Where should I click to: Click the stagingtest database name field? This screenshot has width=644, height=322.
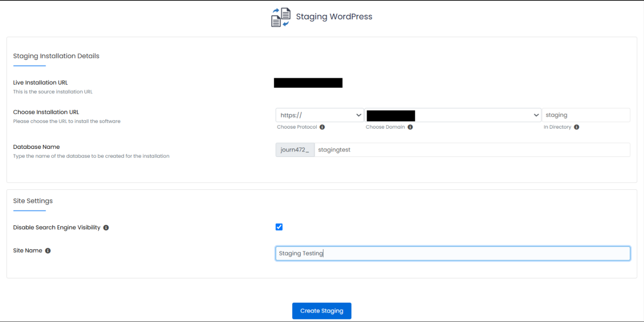[472, 150]
